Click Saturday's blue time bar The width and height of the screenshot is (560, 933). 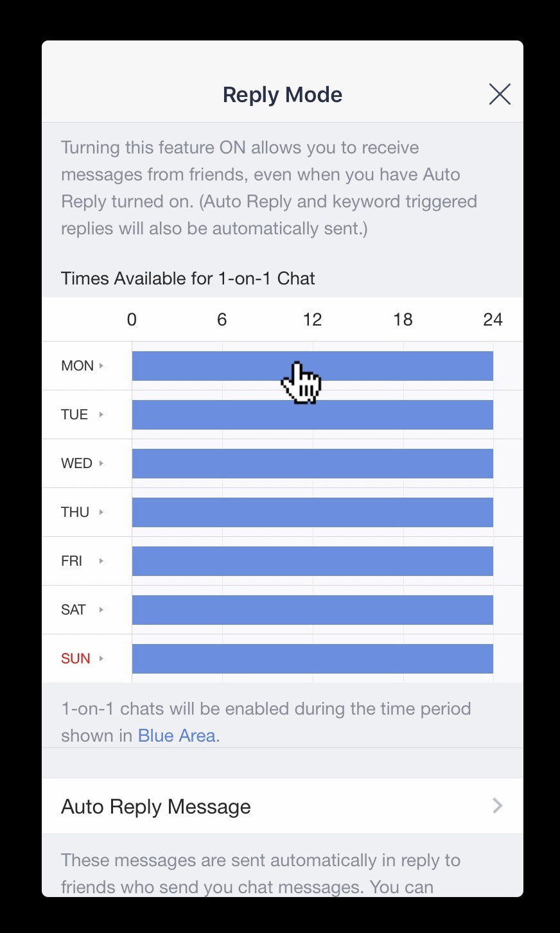coord(313,610)
